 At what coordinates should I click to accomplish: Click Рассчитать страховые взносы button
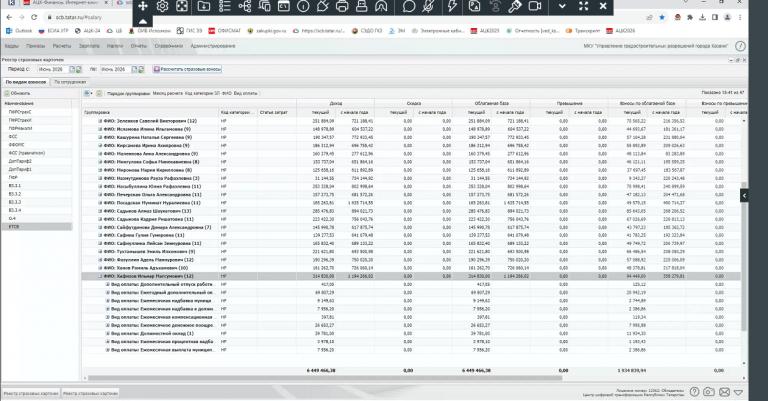pos(187,70)
